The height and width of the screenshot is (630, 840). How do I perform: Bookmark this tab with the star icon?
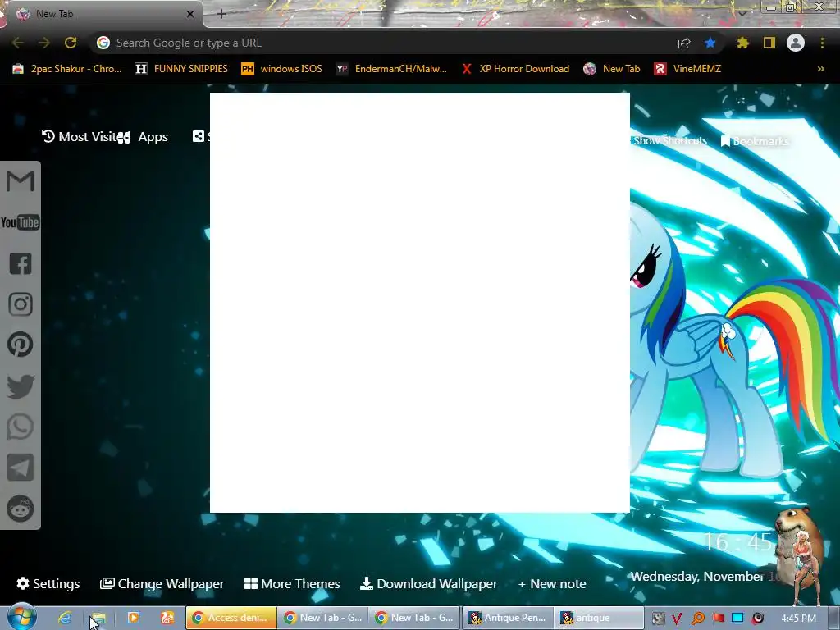(x=710, y=43)
